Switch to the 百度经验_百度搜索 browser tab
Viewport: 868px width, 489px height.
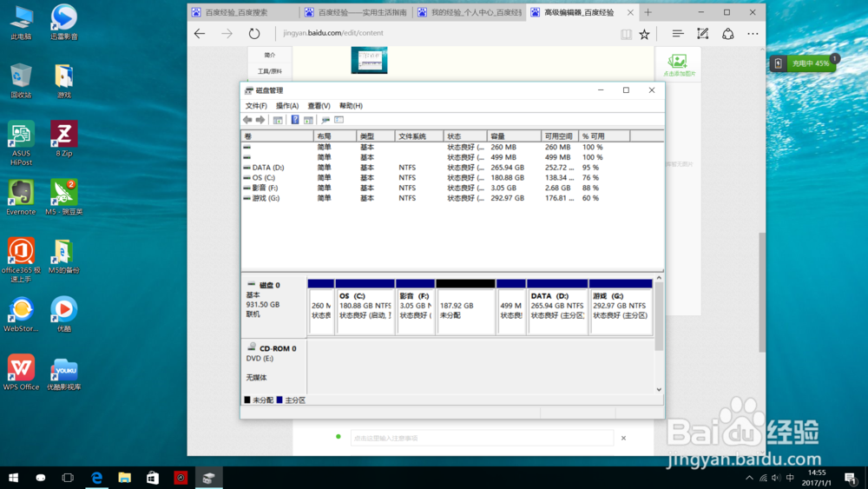click(x=244, y=12)
